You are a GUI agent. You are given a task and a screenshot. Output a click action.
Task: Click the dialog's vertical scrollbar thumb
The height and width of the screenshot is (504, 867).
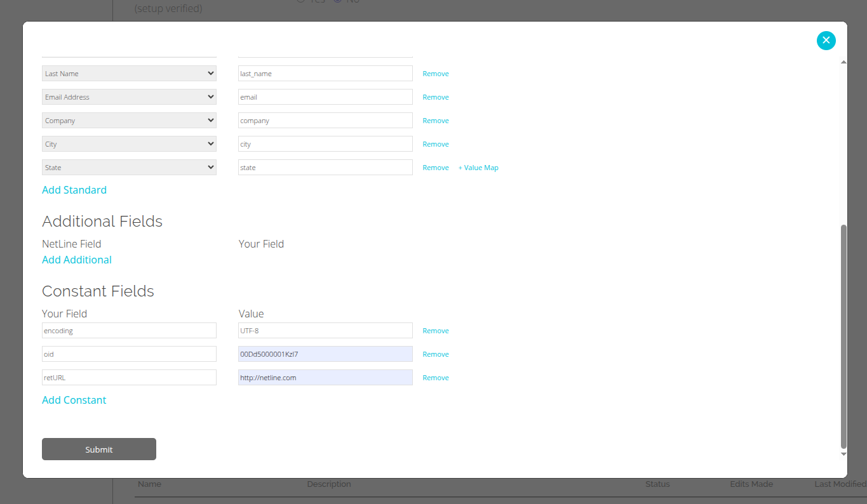[x=843, y=336]
